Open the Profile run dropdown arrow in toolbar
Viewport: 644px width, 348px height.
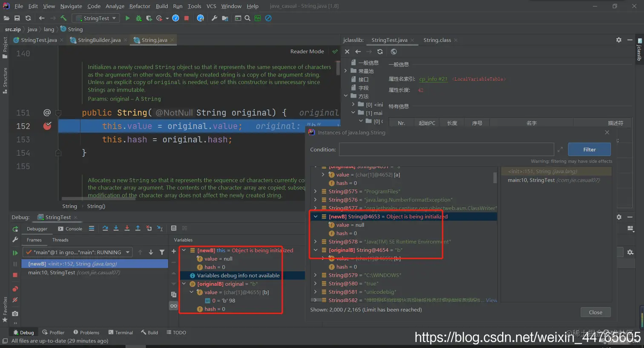(167, 18)
